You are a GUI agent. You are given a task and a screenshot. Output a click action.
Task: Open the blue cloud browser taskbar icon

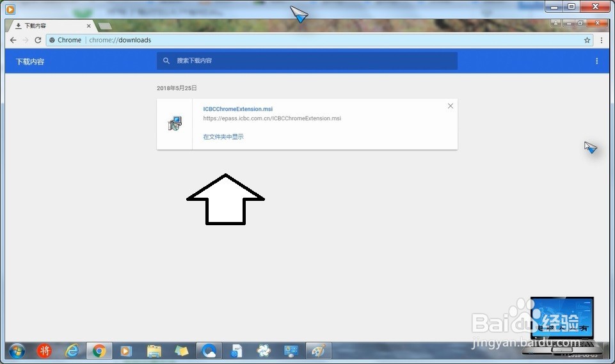pos(209,351)
